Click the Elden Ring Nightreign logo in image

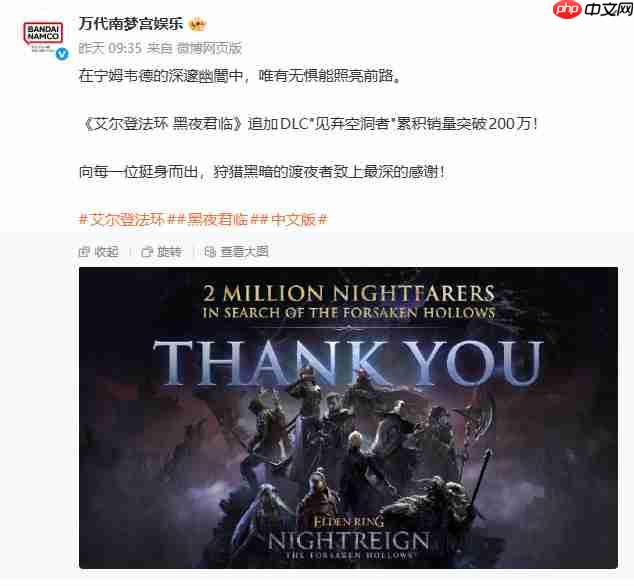pos(349,537)
